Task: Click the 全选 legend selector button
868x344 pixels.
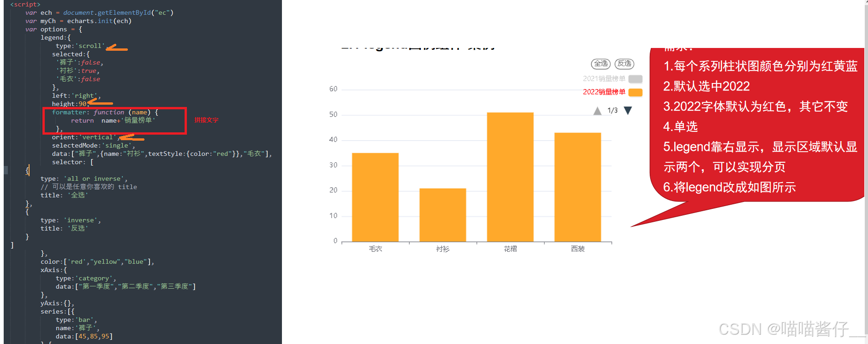Action: (x=600, y=64)
